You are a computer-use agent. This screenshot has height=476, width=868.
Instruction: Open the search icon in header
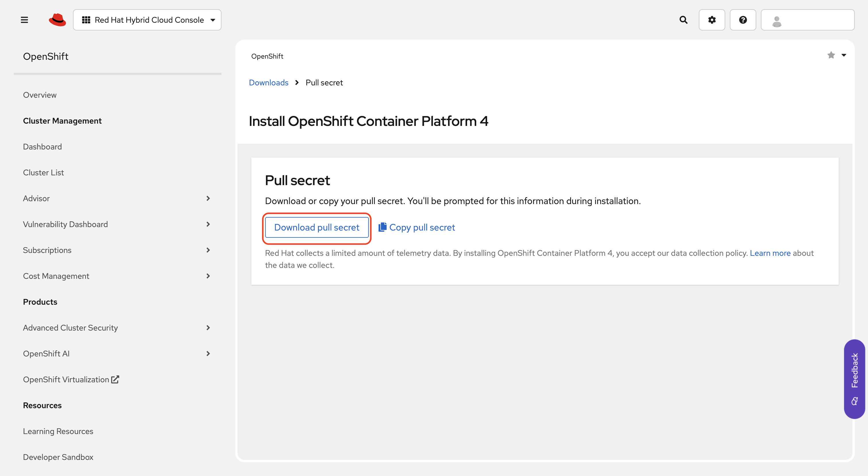tap(683, 20)
